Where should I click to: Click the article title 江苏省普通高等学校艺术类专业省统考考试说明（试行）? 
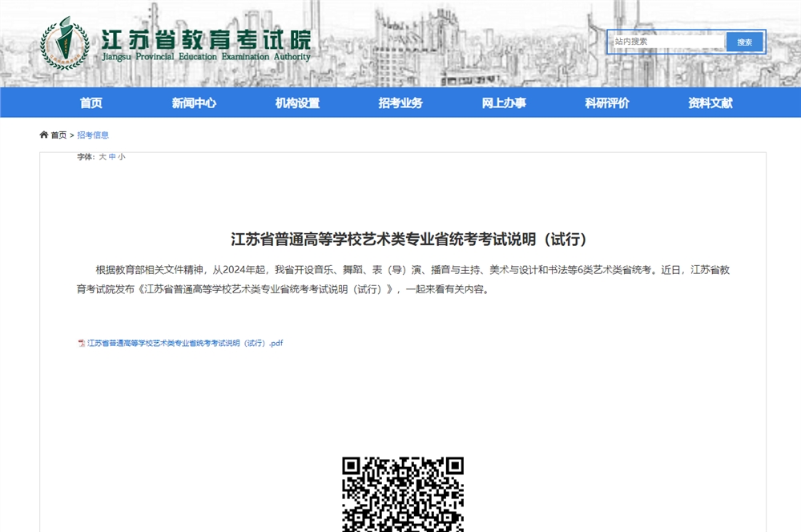pyautogui.click(x=409, y=240)
